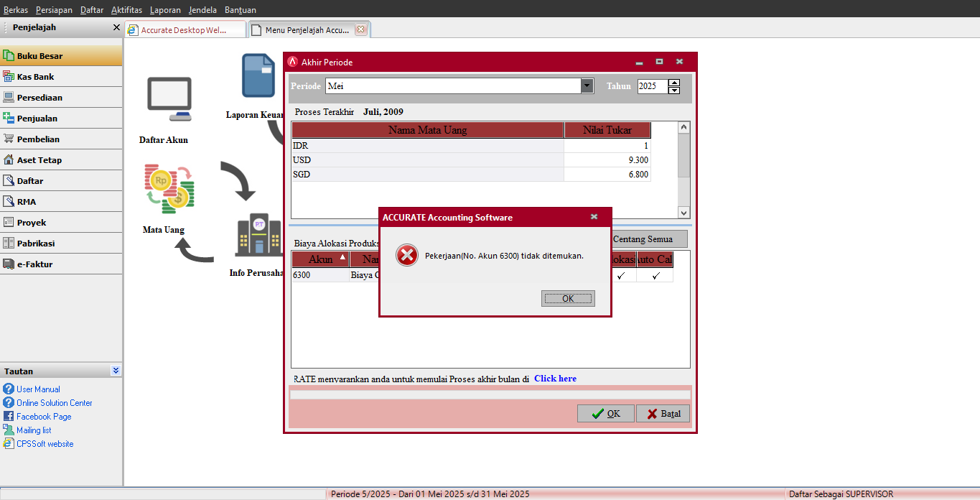
Task: Open the Persediaan module in the sidebar
Action: [x=39, y=98]
